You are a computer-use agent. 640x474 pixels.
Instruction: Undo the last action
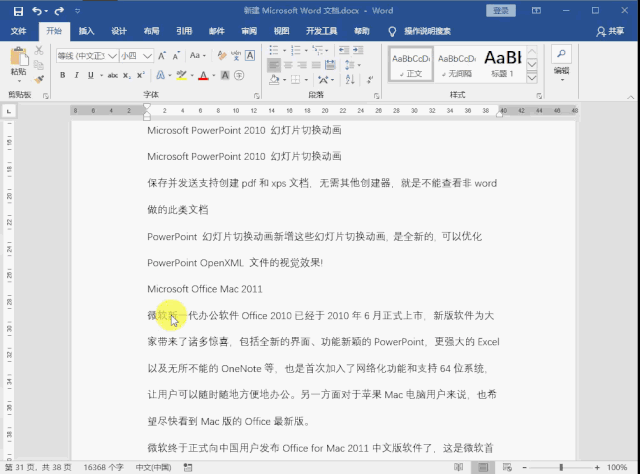(37, 11)
